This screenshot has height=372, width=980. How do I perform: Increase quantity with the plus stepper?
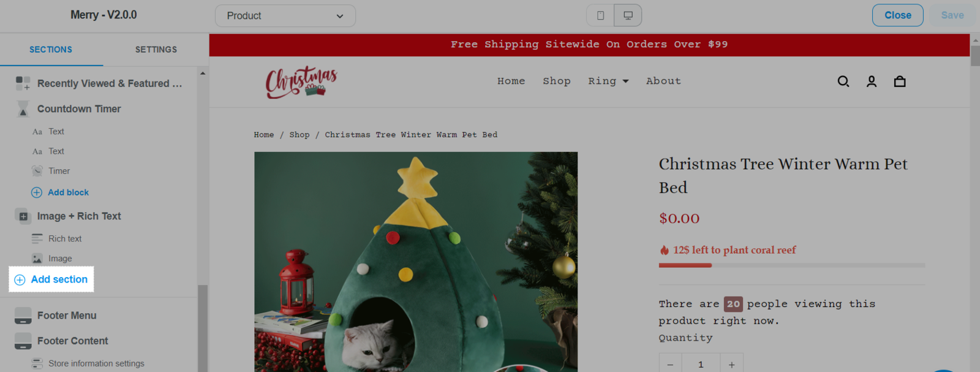point(731,365)
